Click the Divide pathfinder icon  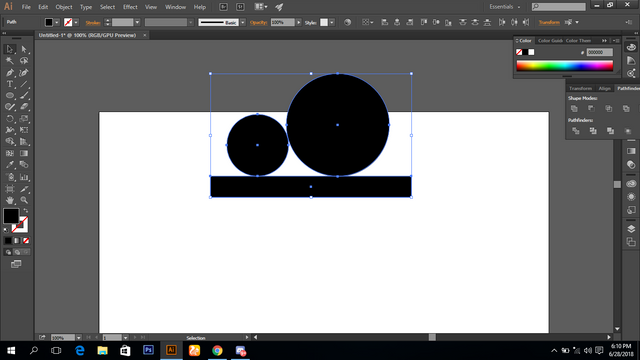(x=576, y=131)
